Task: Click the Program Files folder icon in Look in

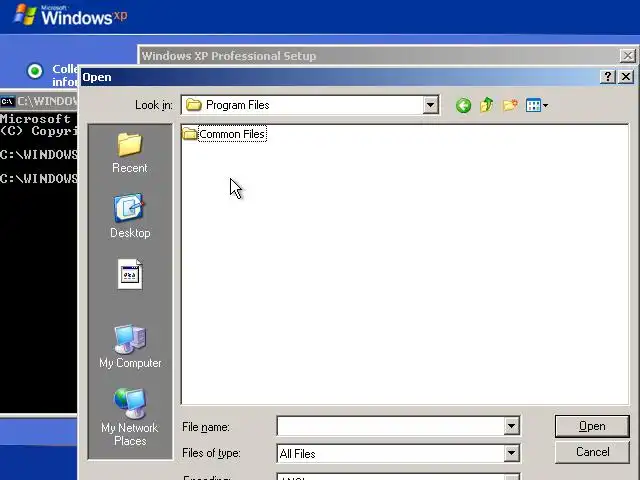Action: (193, 105)
